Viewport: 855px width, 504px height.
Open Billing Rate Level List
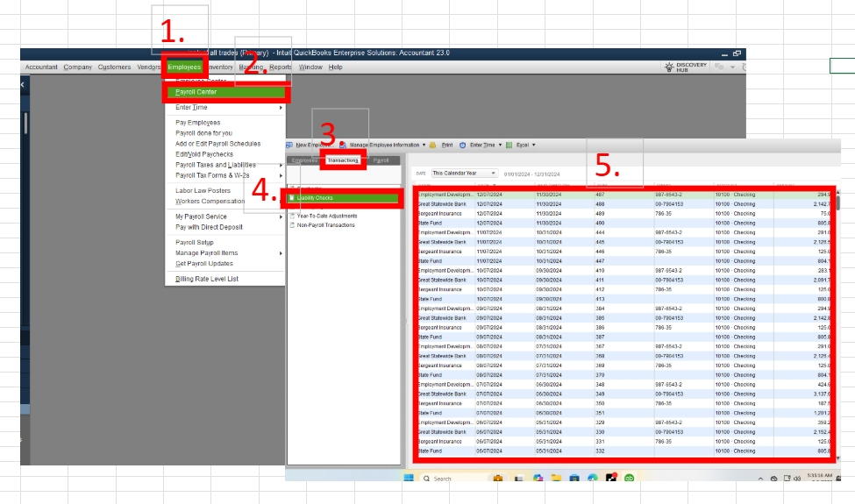click(207, 279)
